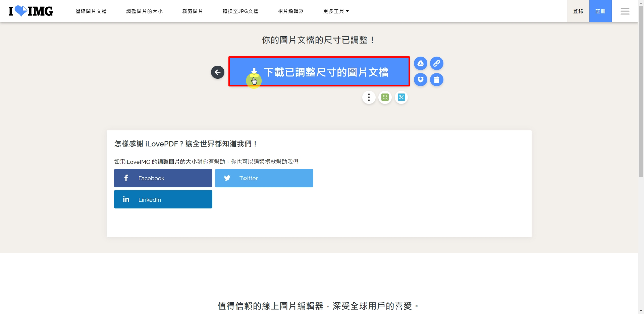Click the iLoveIMG logo
This screenshot has height=314, width=644.
pyautogui.click(x=31, y=11)
